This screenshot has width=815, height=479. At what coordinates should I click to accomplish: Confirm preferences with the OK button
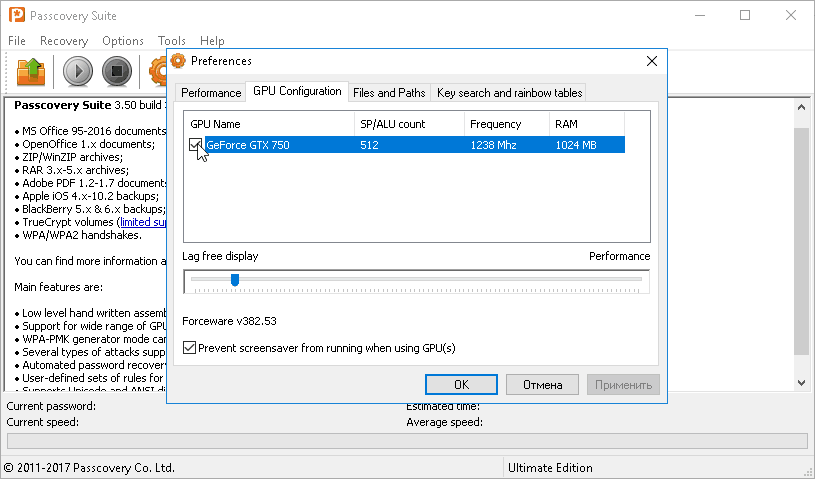461,384
